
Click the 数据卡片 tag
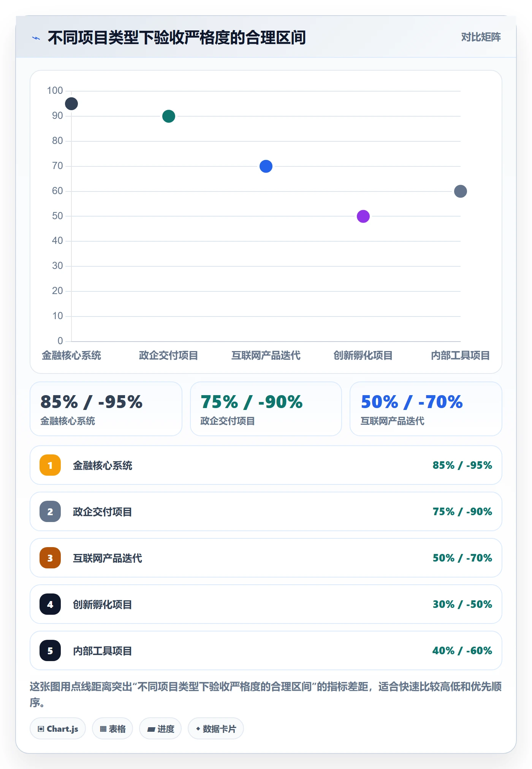(216, 729)
